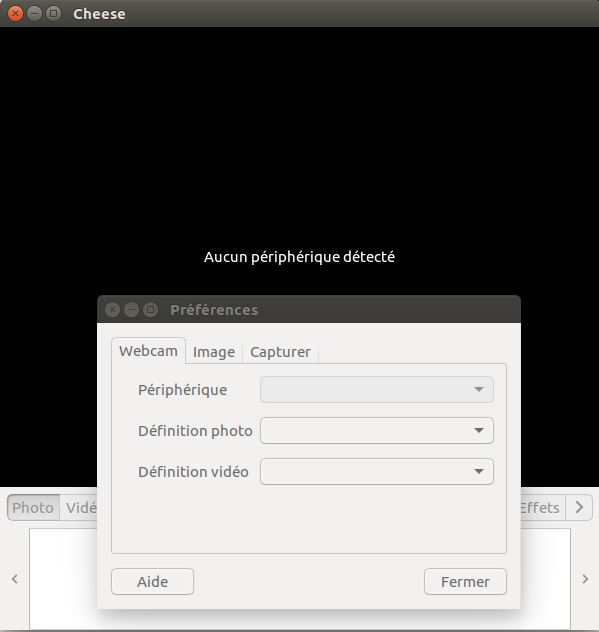Close the Préférences dialog window
Image resolution: width=599 pixels, height=632 pixels.
[112, 310]
